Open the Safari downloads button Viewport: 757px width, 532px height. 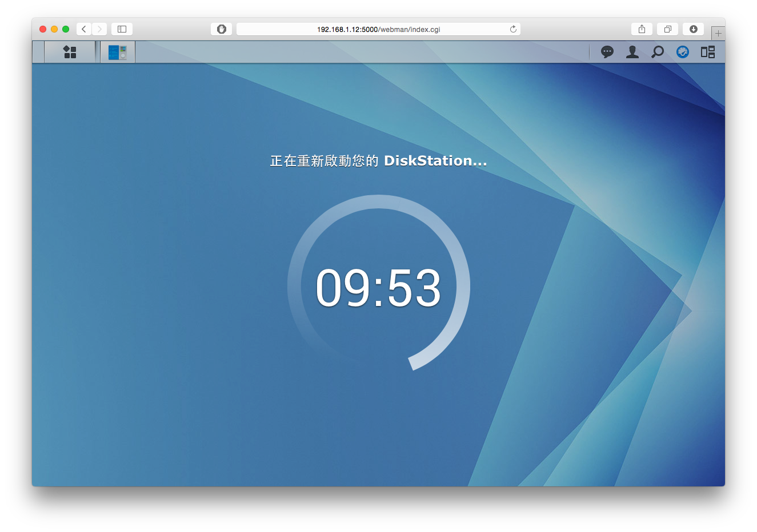click(693, 29)
